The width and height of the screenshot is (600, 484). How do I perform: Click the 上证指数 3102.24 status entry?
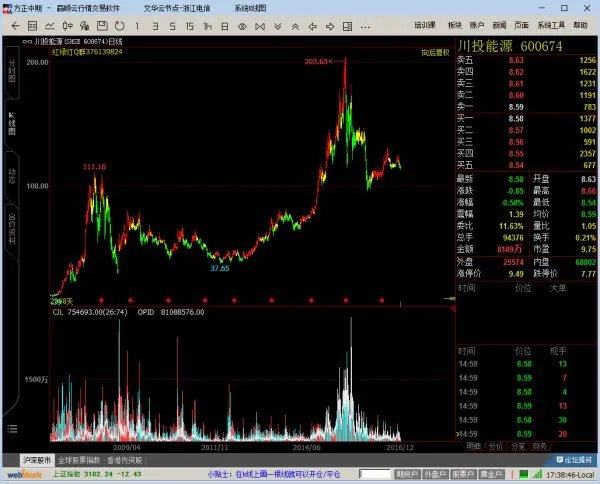97,474
